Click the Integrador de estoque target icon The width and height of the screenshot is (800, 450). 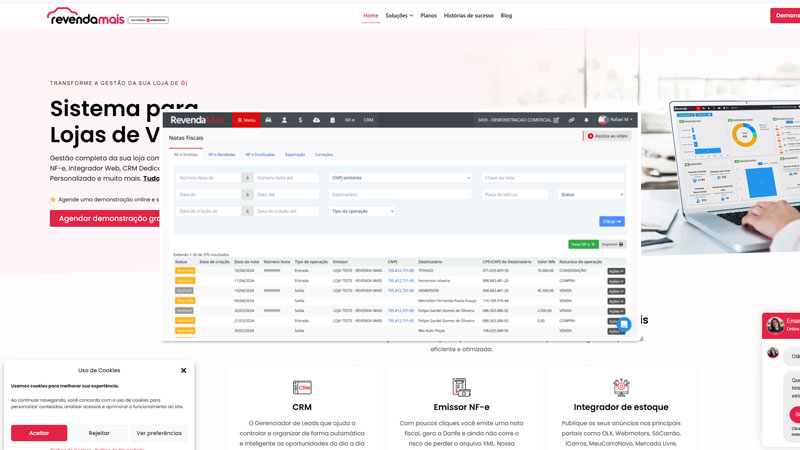621,387
